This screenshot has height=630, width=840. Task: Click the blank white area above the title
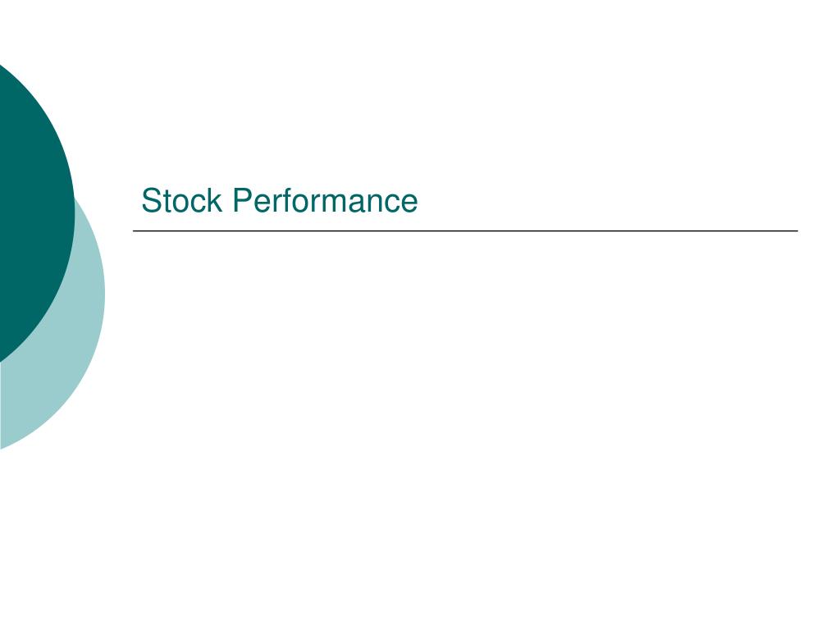tap(466, 97)
